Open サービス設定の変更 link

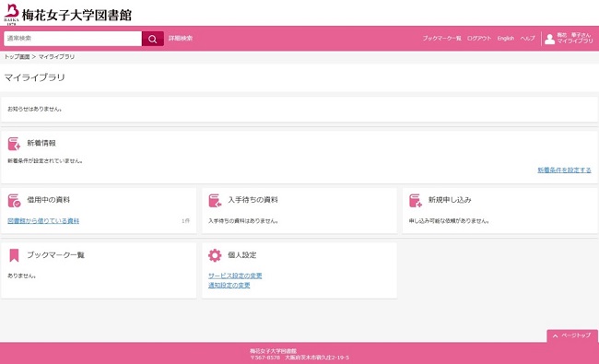click(x=235, y=276)
